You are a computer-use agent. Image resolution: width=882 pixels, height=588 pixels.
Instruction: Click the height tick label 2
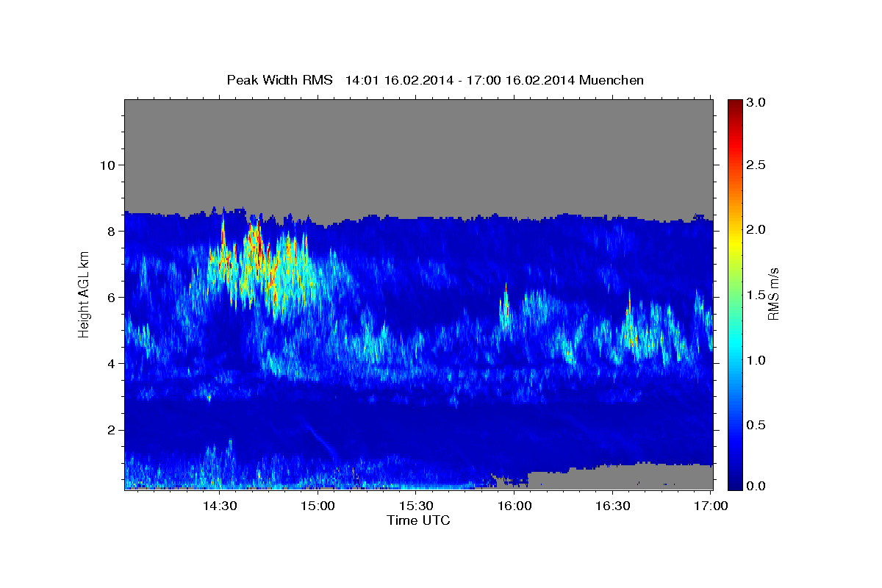click(110, 430)
